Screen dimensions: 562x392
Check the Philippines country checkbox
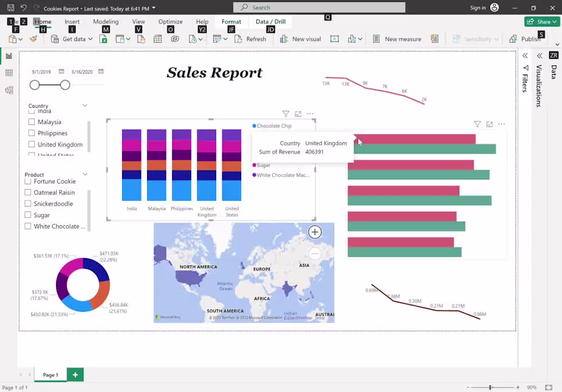tap(32, 133)
